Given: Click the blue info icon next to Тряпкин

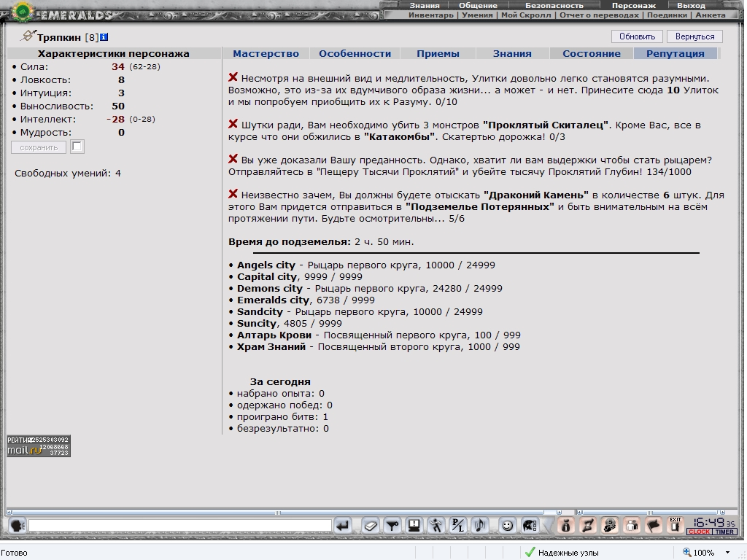Looking at the screenshot, I should [x=104, y=36].
